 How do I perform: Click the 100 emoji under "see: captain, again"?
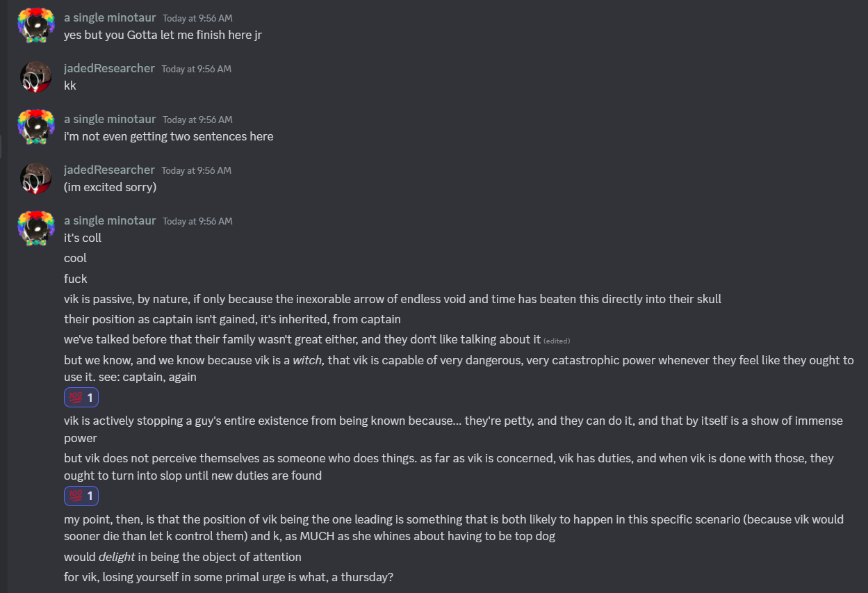pyautogui.click(x=74, y=398)
